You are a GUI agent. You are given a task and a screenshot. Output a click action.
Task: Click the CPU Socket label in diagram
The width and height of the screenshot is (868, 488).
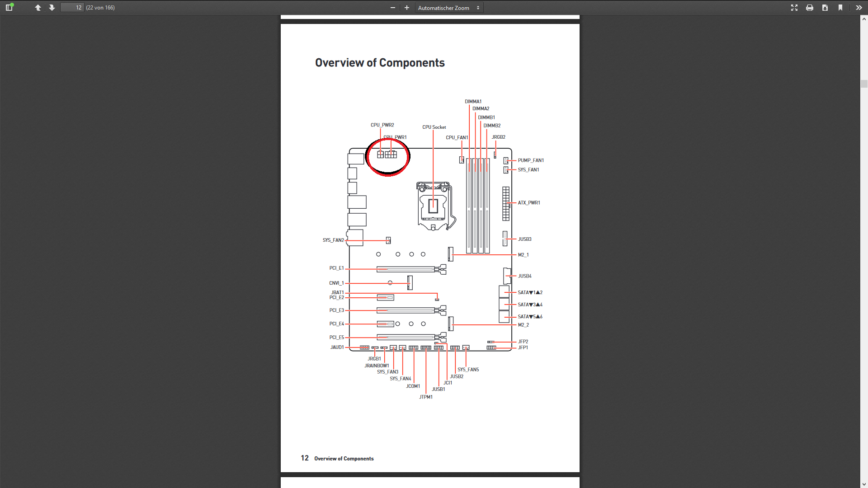(434, 127)
